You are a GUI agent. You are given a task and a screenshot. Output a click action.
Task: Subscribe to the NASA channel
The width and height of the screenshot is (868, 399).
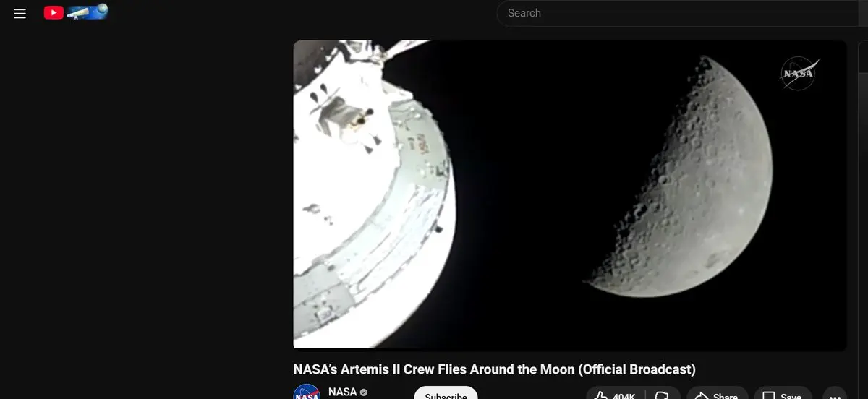coord(446,392)
